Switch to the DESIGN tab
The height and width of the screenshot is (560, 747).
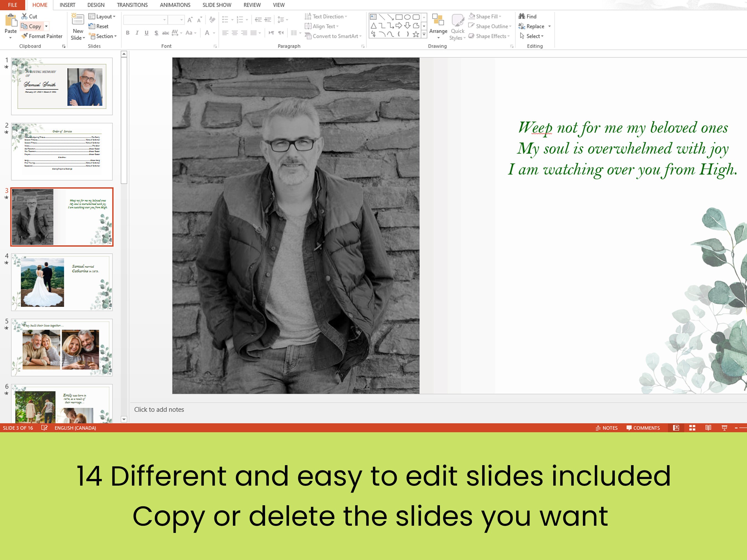[96, 5]
